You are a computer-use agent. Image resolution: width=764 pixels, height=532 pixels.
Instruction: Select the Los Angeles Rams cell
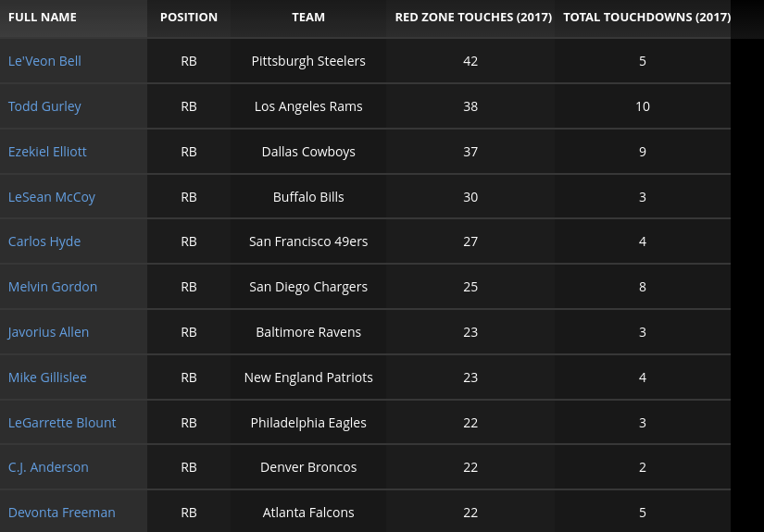point(308,106)
